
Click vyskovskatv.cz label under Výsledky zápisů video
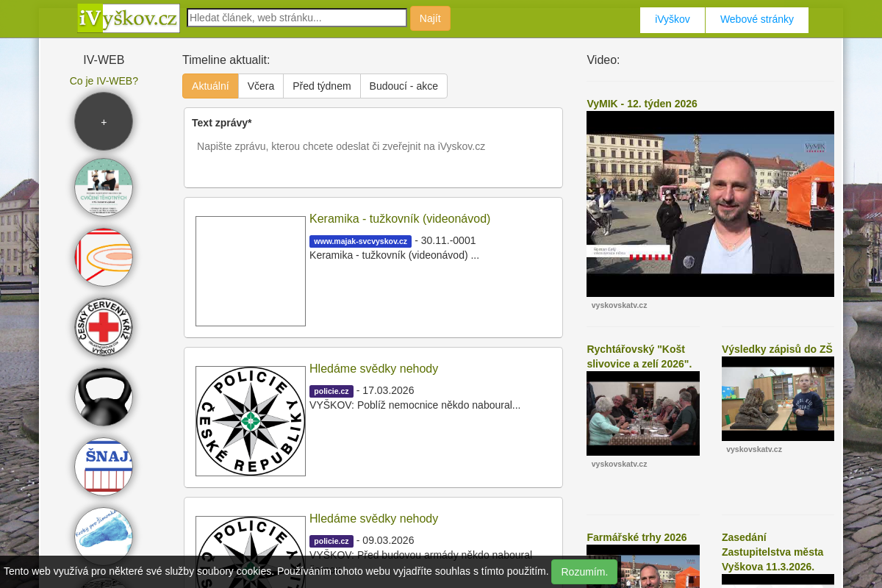point(754,449)
